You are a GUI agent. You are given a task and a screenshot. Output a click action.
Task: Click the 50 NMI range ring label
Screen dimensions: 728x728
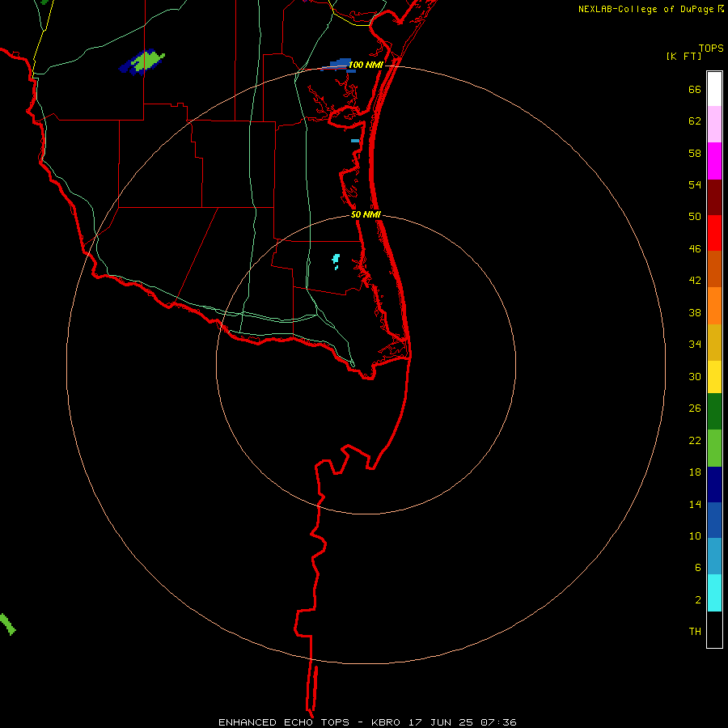366,214
